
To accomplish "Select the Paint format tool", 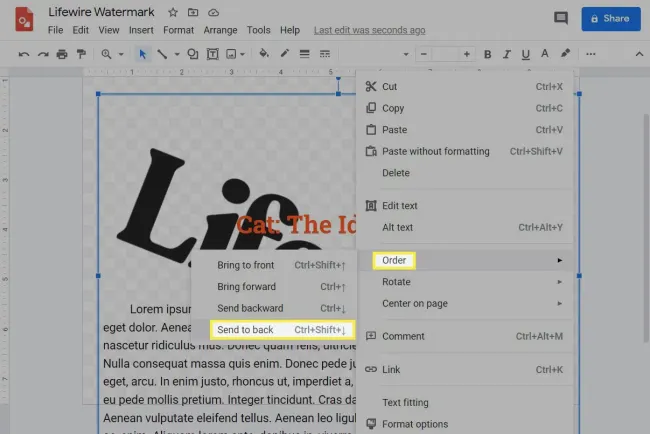I will [81, 54].
